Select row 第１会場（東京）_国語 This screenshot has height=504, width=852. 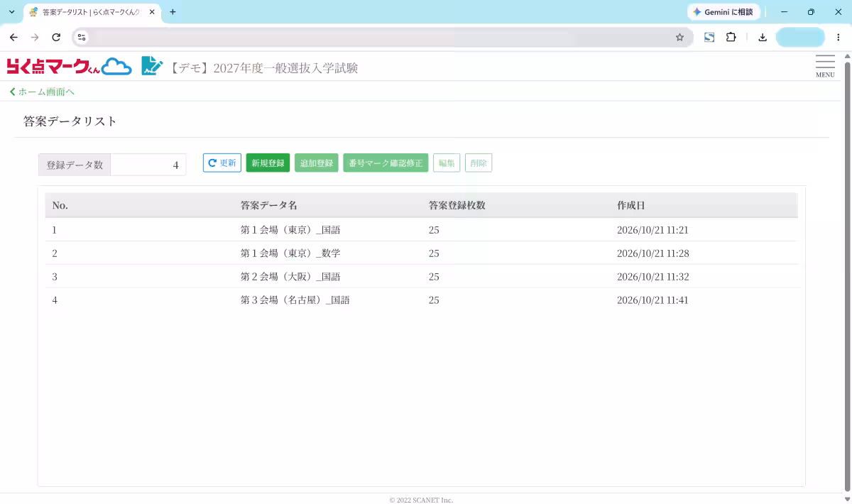click(421, 230)
